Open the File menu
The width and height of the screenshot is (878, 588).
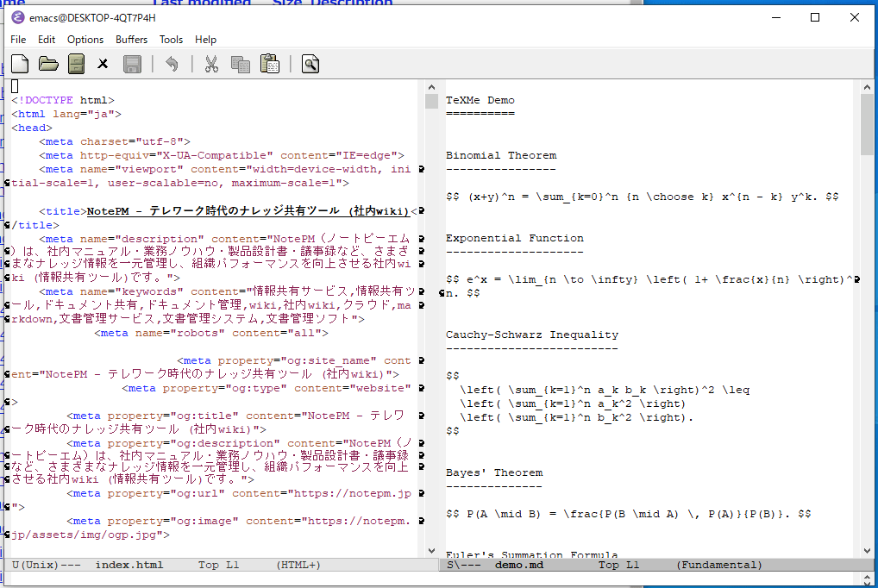click(18, 40)
